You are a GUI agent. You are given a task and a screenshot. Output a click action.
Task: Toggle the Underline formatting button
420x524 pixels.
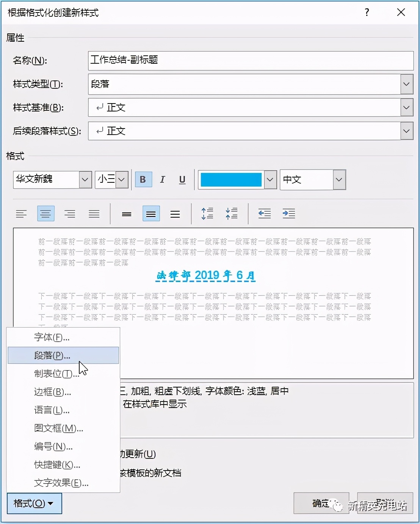tap(182, 179)
